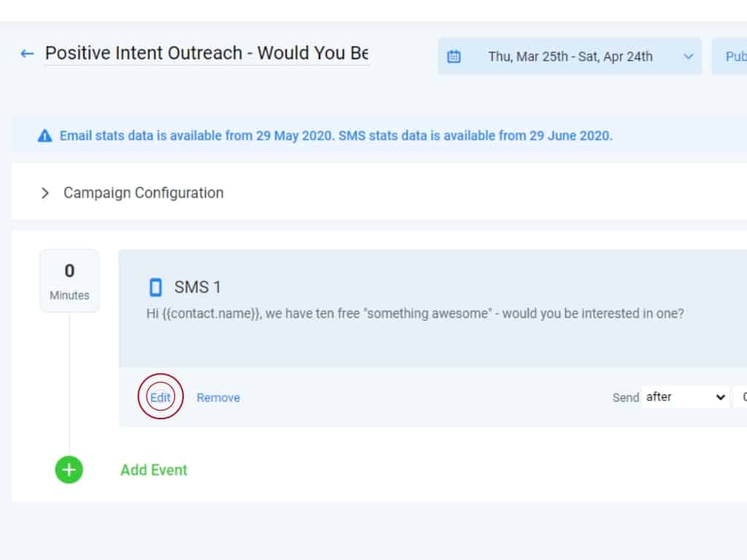Viewport: 747px width, 560px height.
Task: Expand the date range chevron arrow
Action: point(688,56)
